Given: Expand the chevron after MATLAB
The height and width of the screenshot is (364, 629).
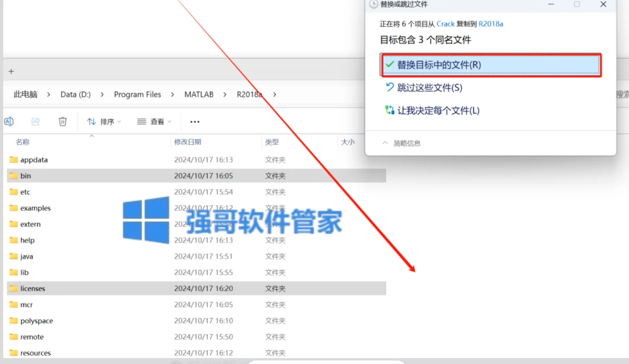Looking at the screenshot, I should pyautogui.click(x=225, y=94).
